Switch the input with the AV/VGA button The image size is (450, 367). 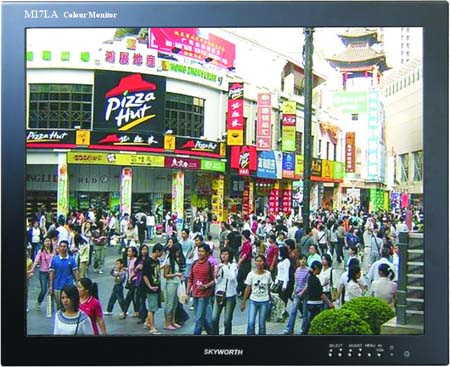[379, 355]
